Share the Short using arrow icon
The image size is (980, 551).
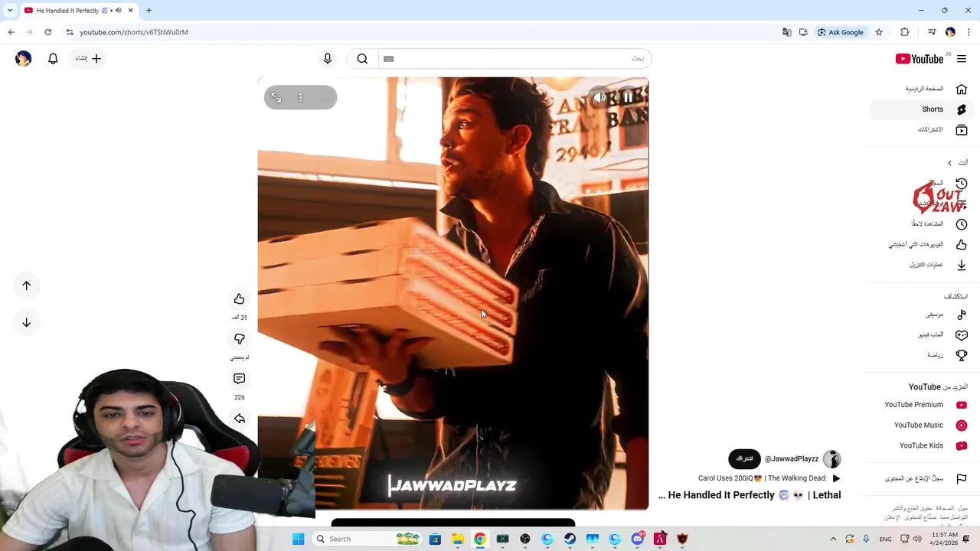coord(239,419)
